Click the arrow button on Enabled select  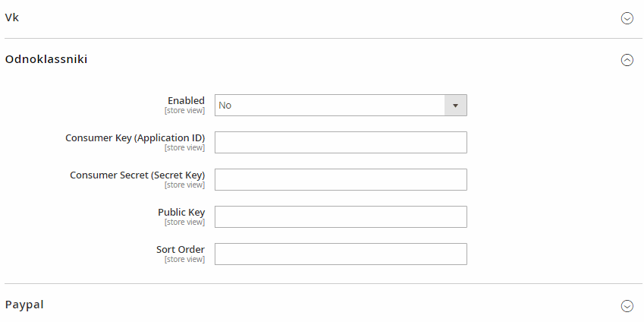tap(455, 106)
